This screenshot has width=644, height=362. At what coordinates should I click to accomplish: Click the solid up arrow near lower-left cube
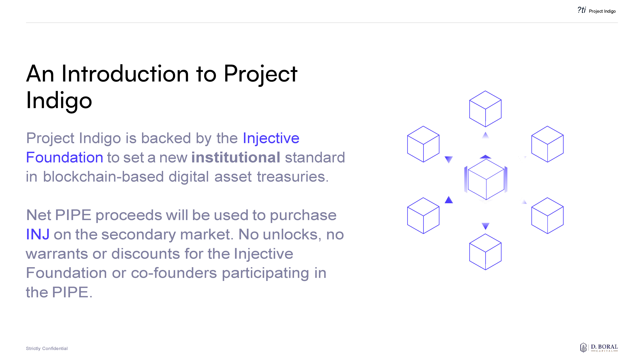(449, 200)
